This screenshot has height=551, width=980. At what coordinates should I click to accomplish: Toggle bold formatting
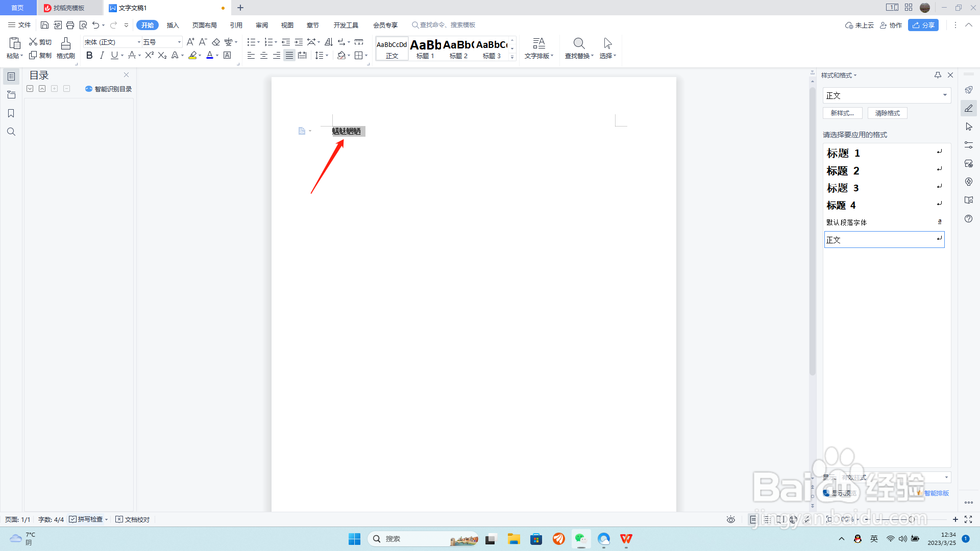pyautogui.click(x=89, y=55)
